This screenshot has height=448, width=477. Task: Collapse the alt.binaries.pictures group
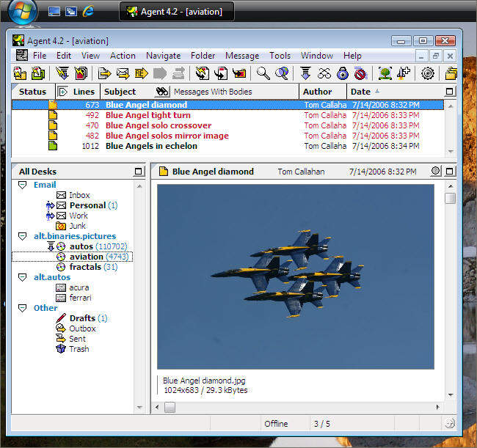pos(23,236)
